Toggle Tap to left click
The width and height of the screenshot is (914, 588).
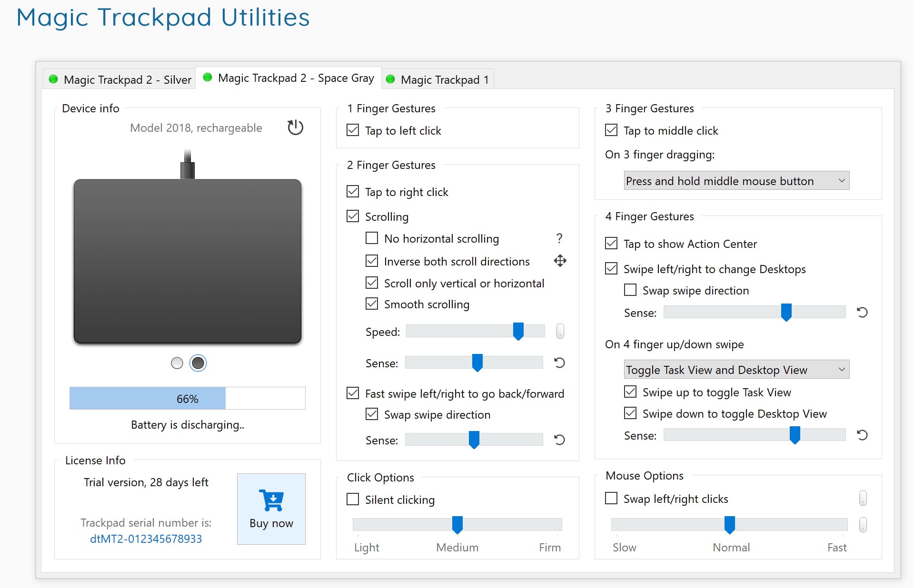pyautogui.click(x=353, y=130)
